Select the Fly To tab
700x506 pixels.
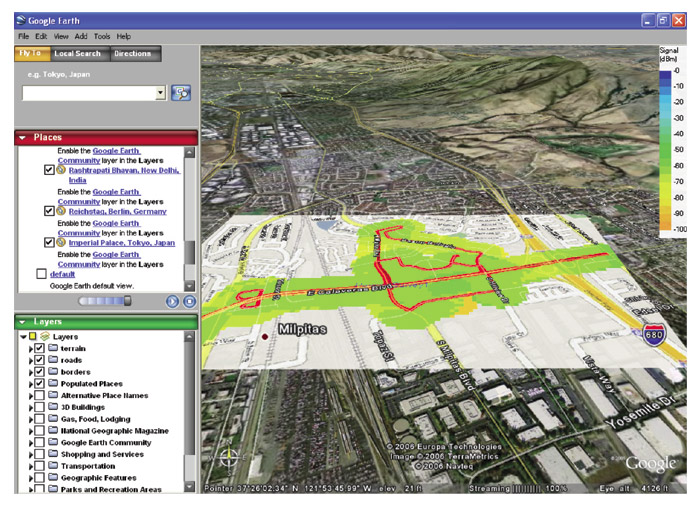(x=30, y=53)
